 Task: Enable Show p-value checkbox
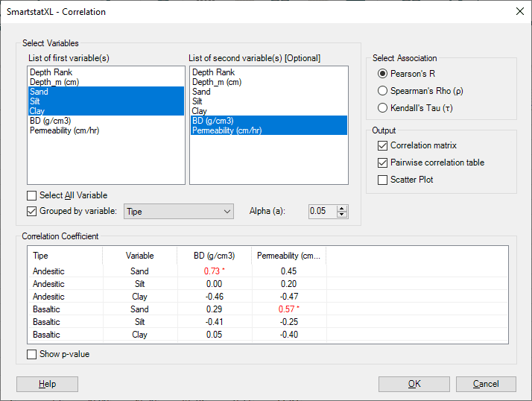tap(31, 354)
